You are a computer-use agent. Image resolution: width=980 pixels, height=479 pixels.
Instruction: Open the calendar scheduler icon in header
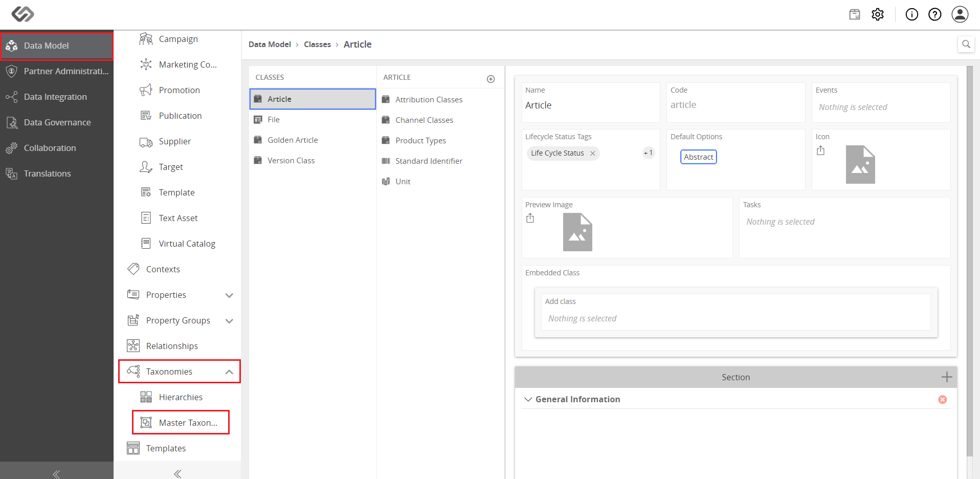coord(855,14)
